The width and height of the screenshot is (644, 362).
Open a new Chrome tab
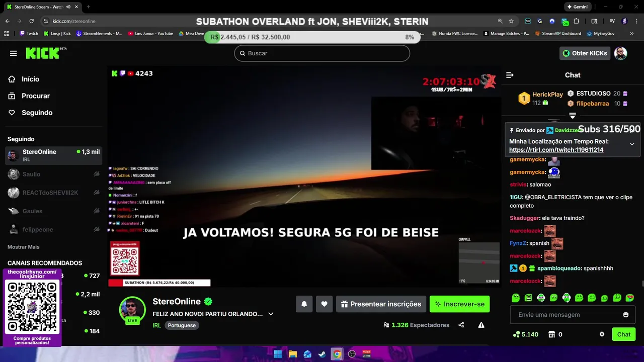click(x=89, y=7)
